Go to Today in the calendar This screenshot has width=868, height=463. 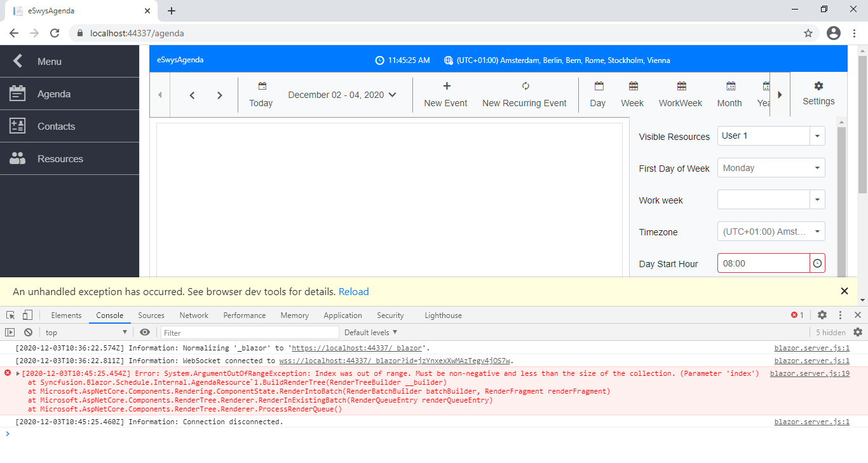click(261, 94)
